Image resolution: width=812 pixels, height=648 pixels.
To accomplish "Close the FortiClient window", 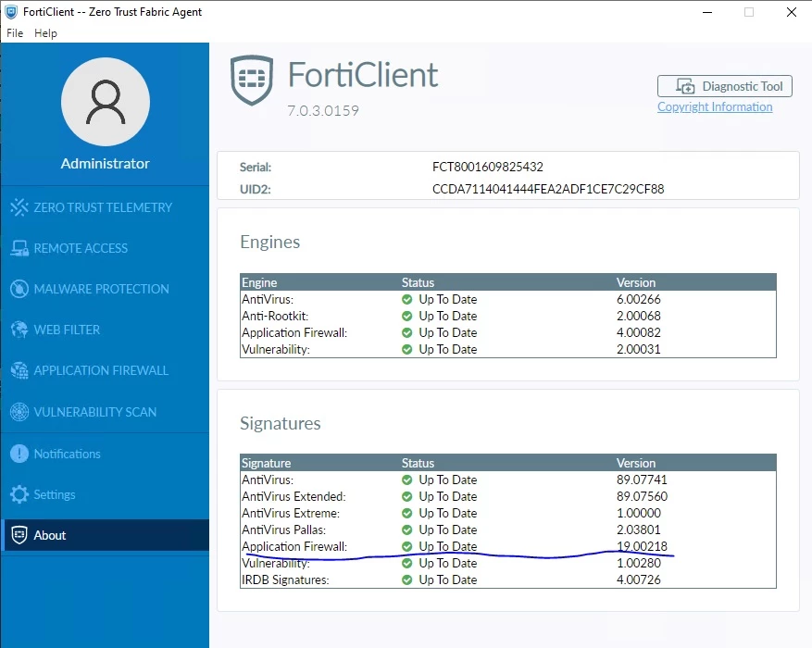I will [792, 12].
